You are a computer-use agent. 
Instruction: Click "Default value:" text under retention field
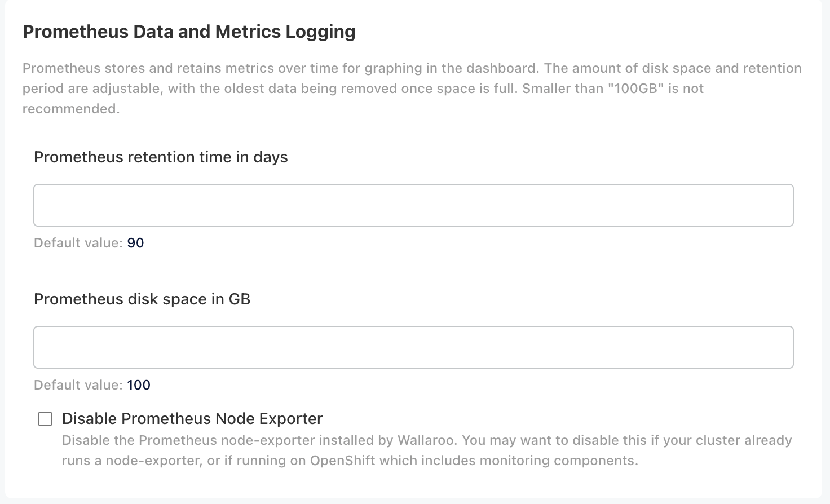[78, 243]
